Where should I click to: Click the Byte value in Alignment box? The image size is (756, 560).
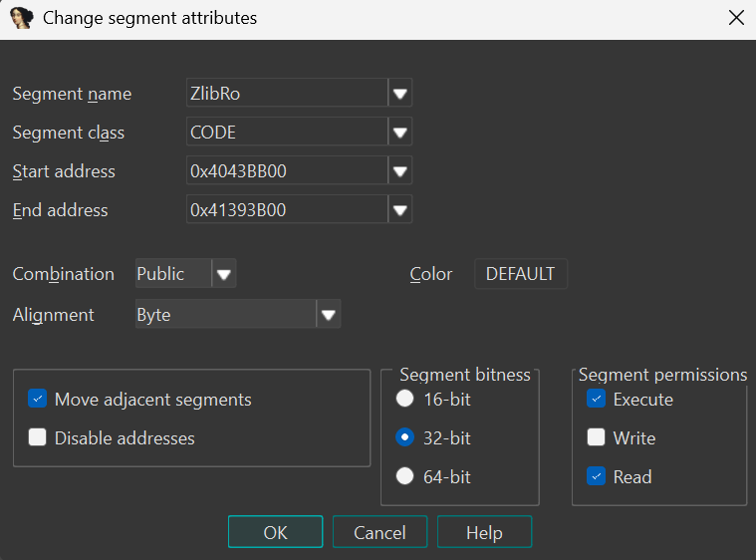click(153, 315)
